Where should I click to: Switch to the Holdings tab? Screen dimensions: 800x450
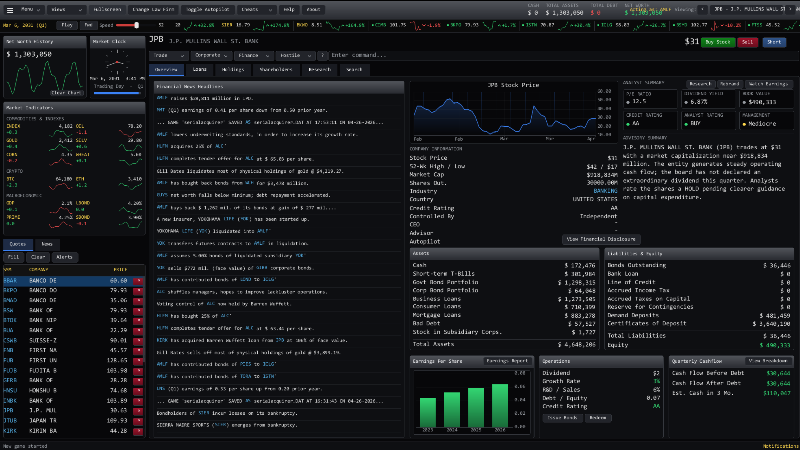[x=233, y=70]
